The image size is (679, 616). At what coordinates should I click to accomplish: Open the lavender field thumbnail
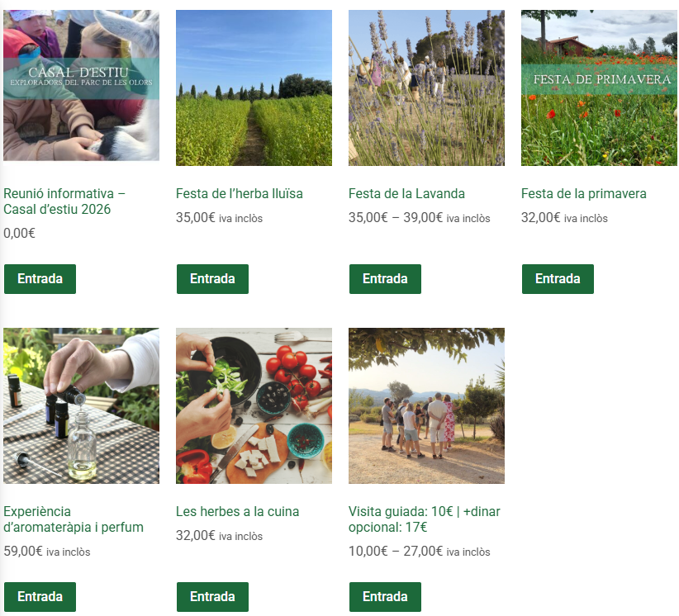click(x=426, y=88)
